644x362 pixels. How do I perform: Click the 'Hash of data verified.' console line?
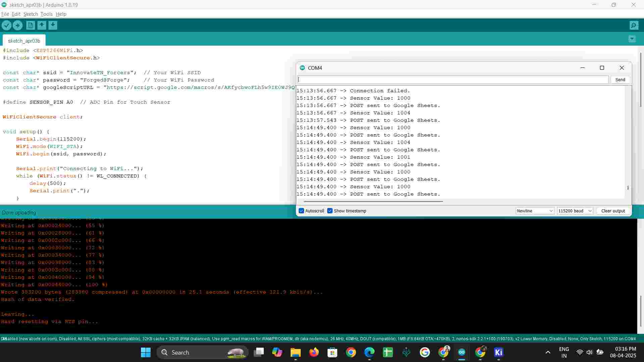coord(38,299)
